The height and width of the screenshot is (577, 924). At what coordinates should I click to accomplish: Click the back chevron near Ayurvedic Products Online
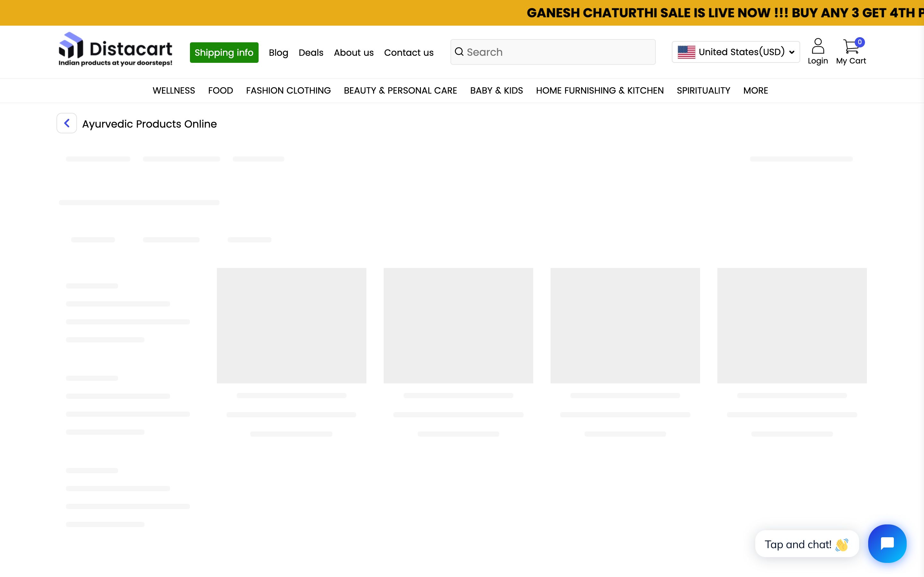coord(66,123)
